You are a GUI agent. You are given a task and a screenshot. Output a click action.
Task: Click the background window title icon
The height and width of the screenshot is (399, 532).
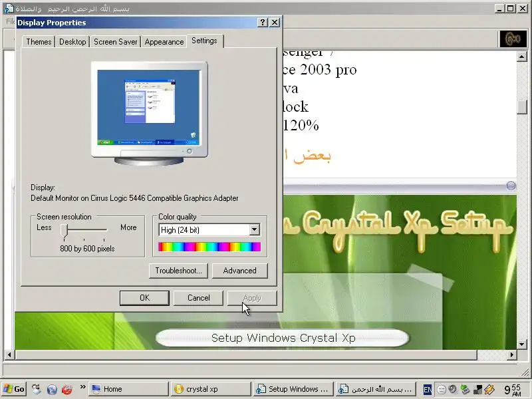(9, 9)
